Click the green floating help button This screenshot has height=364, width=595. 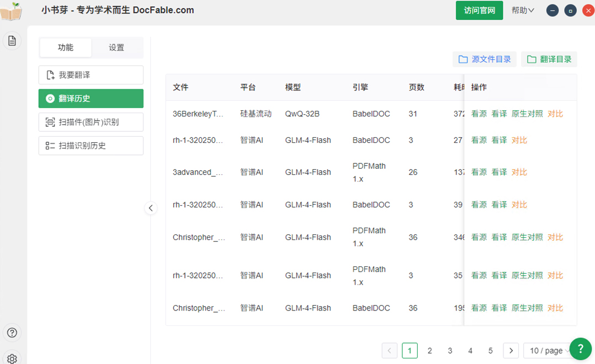coord(580,349)
